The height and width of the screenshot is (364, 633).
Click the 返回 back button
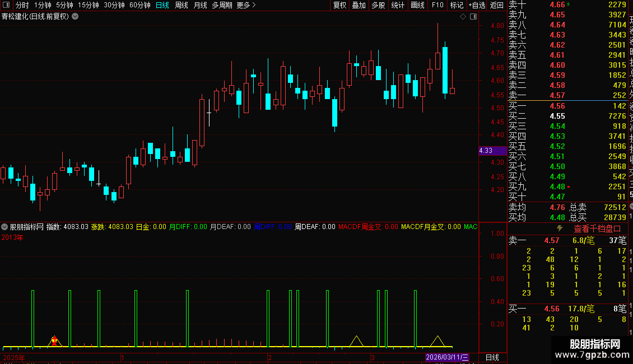[496, 5]
